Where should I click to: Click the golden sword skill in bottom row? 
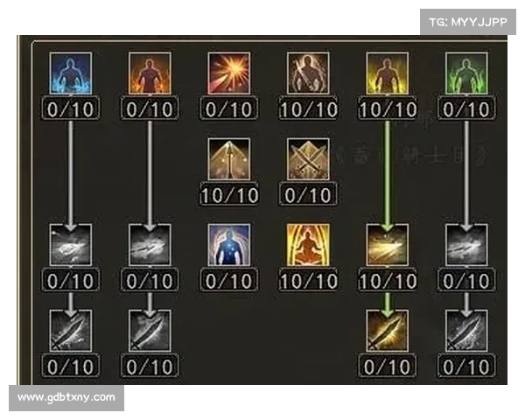tap(388, 331)
